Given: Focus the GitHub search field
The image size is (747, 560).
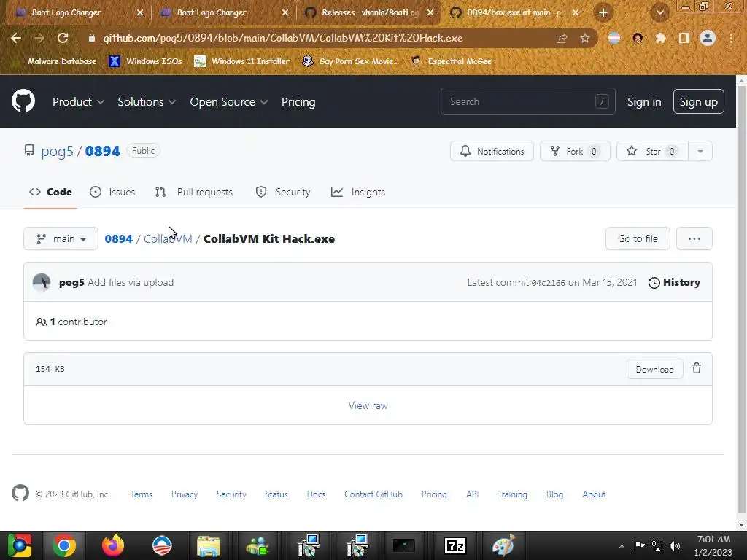Looking at the screenshot, I should pos(528,101).
